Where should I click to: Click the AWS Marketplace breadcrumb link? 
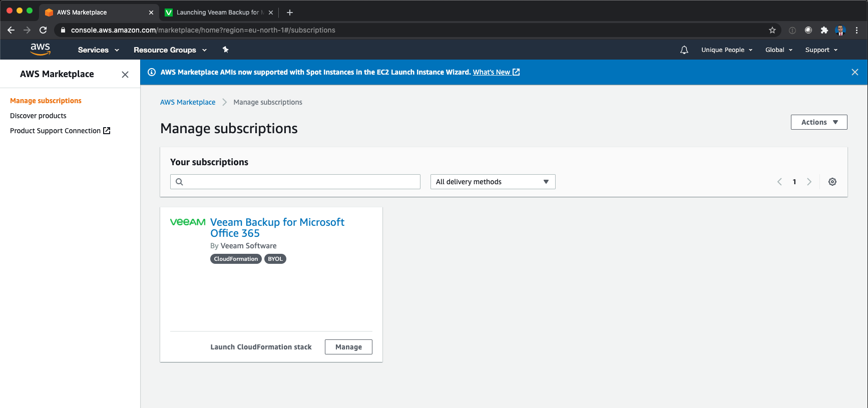click(188, 102)
